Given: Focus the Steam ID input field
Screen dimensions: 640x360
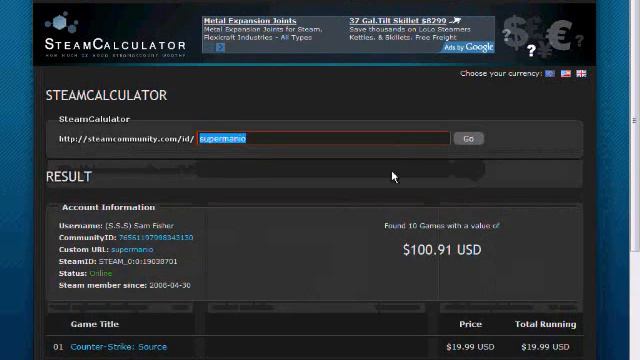Looking at the screenshot, I should [x=324, y=139].
